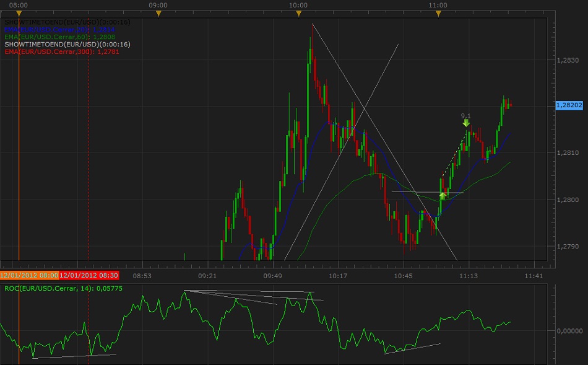
Task: Click the orange 12/01/2012 08:00 date tag
Action: click(x=29, y=275)
